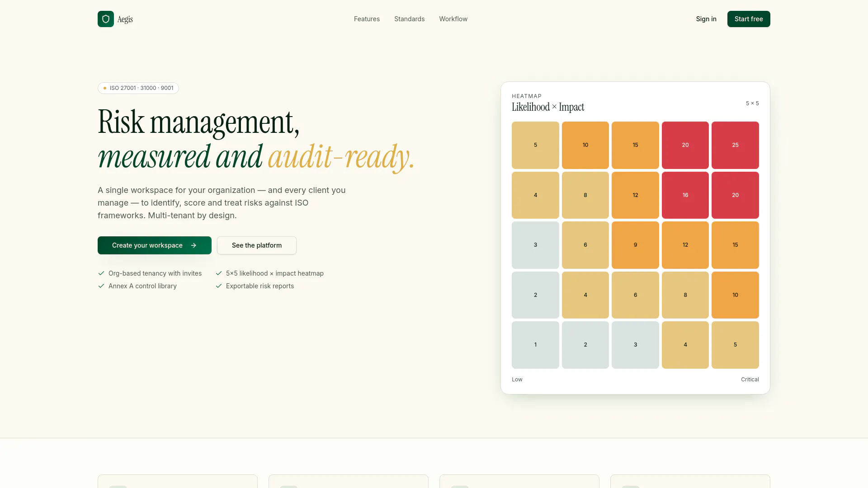Click checkmark icon beside 5×5 likelihood × impact heatmap

pyautogui.click(x=219, y=273)
